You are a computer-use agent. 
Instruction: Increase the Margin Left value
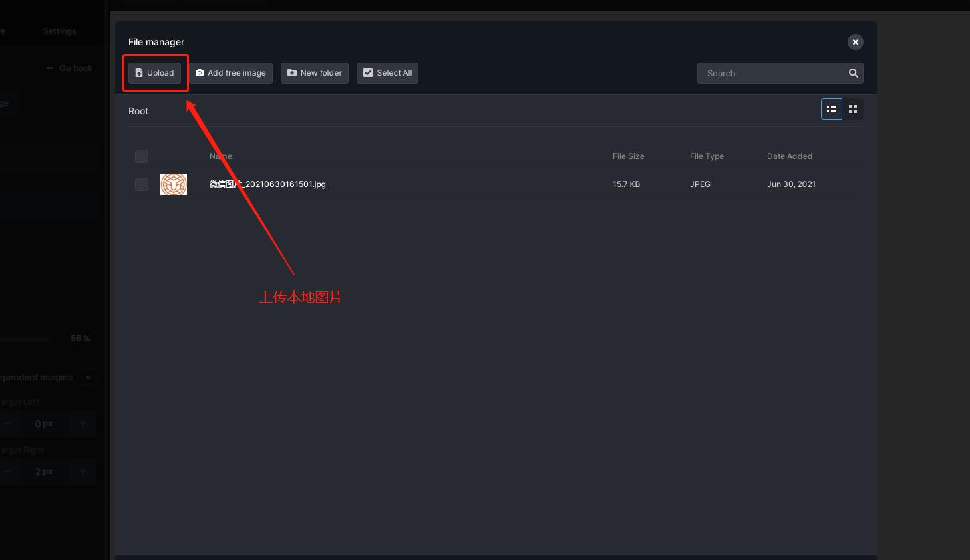click(x=83, y=424)
